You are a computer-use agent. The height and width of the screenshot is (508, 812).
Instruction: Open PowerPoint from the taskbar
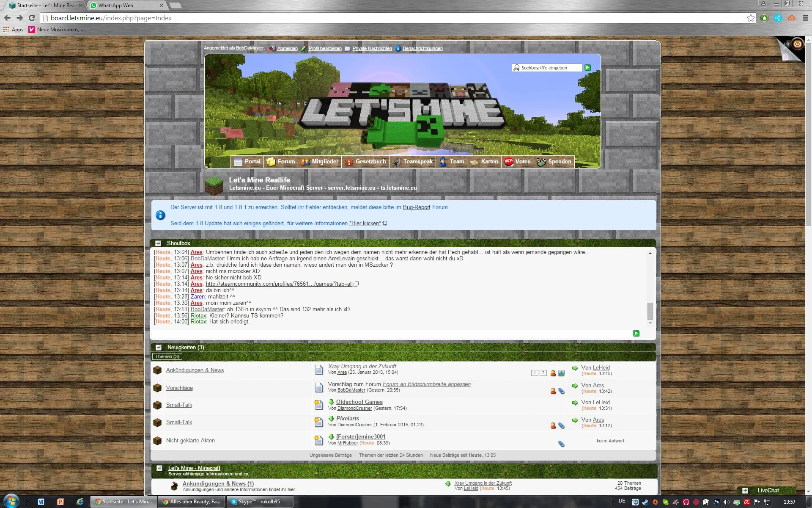click(60, 502)
